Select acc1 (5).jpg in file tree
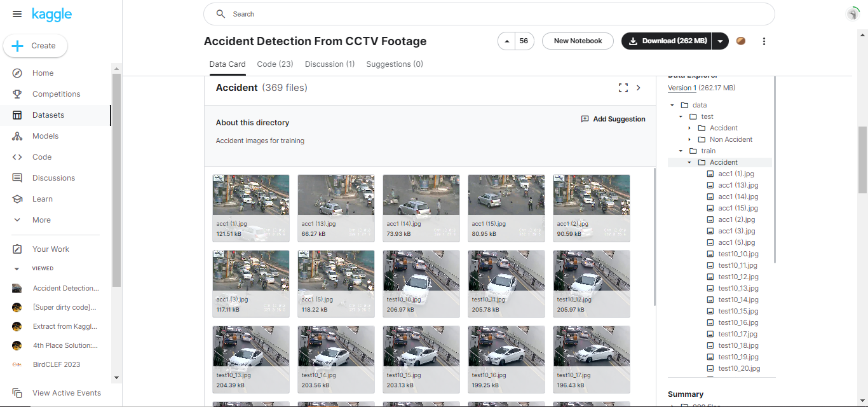 tap(736, 243)
